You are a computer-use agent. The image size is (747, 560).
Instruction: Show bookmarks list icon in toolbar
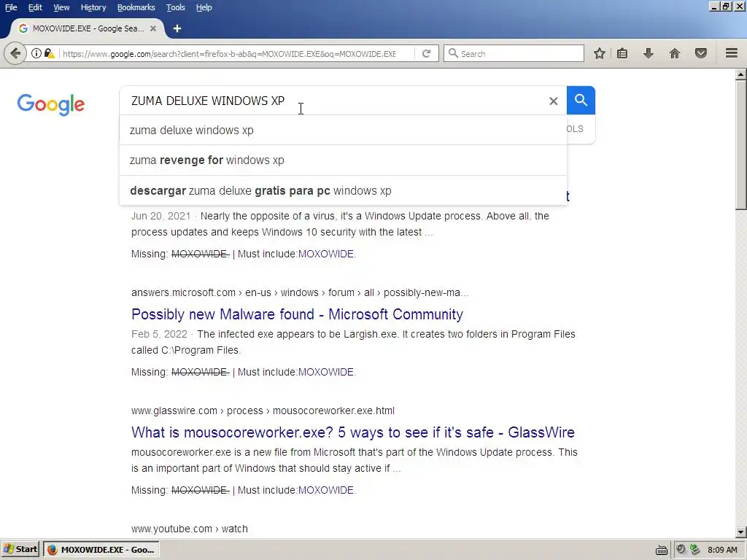[622, 53]
